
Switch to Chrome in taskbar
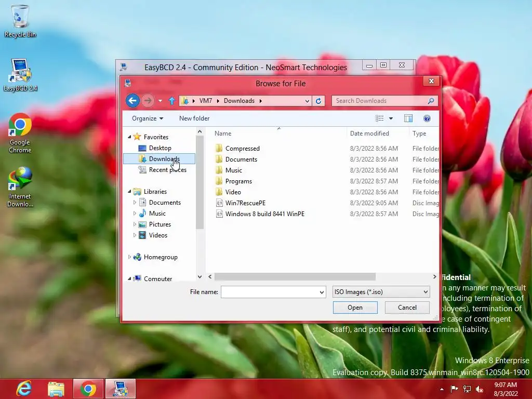pos(88,389)
